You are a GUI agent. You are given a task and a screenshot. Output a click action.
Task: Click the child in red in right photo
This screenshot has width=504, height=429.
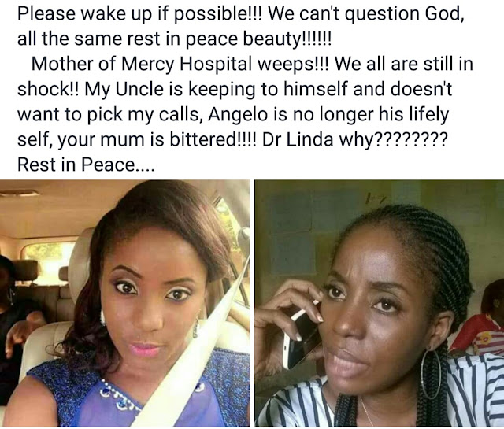(482, 321)
